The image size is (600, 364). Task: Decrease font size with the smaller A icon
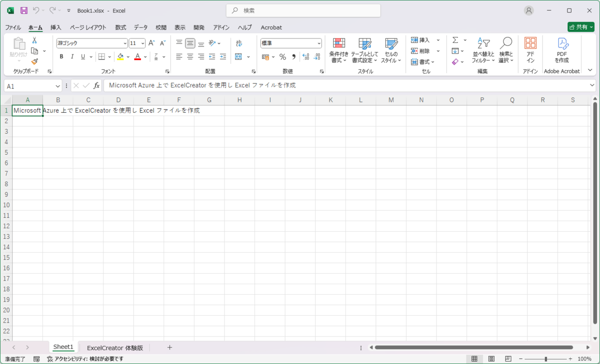coord(162,43)
